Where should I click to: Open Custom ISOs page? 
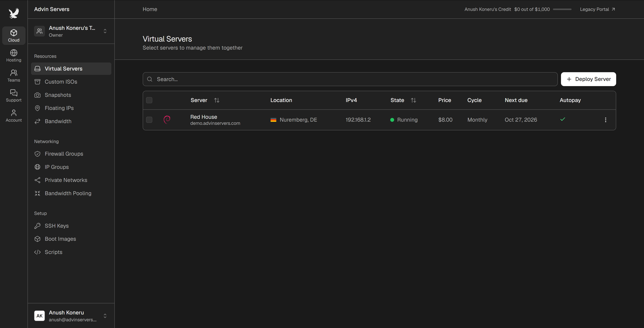[x=71, y=82]
